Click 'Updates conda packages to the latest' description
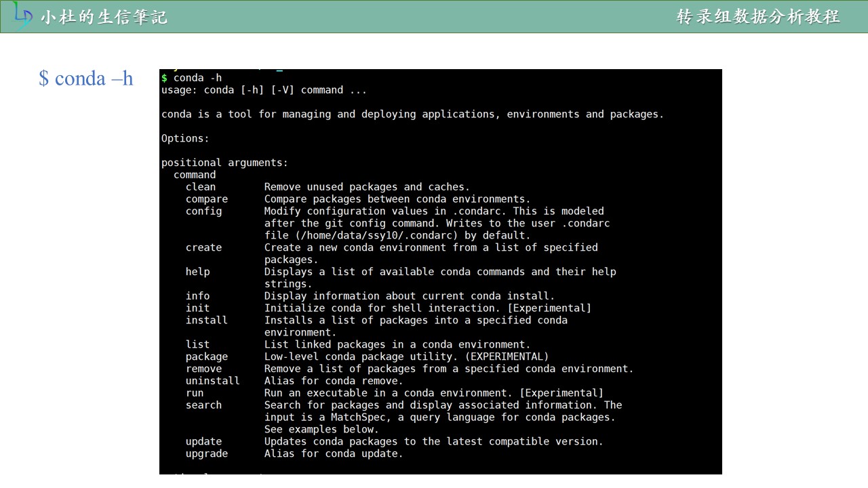Viewport: 868px width, 488px height. (434, 442)
